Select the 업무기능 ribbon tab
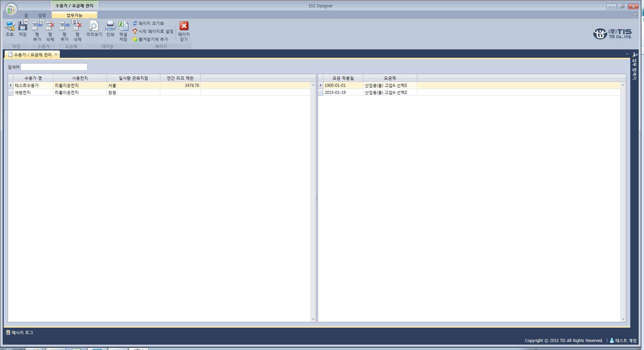 click(74, 15)
